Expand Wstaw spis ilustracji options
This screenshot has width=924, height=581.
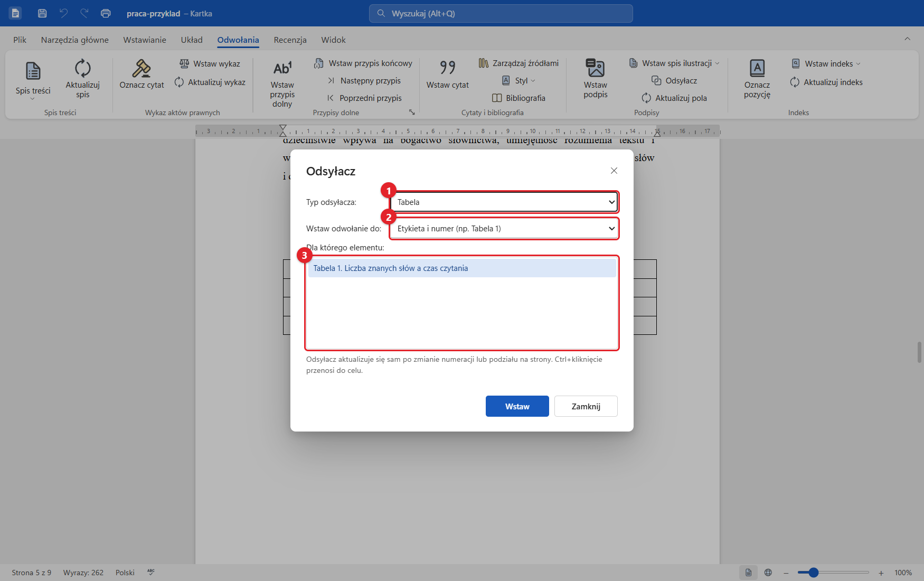pyautogui.click(x=674, y=63)
